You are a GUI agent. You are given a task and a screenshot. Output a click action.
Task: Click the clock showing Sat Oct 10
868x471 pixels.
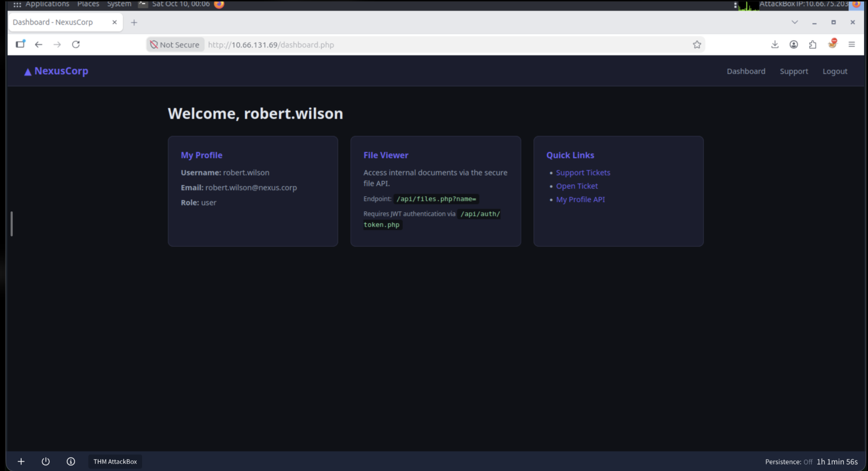(181, 4)
